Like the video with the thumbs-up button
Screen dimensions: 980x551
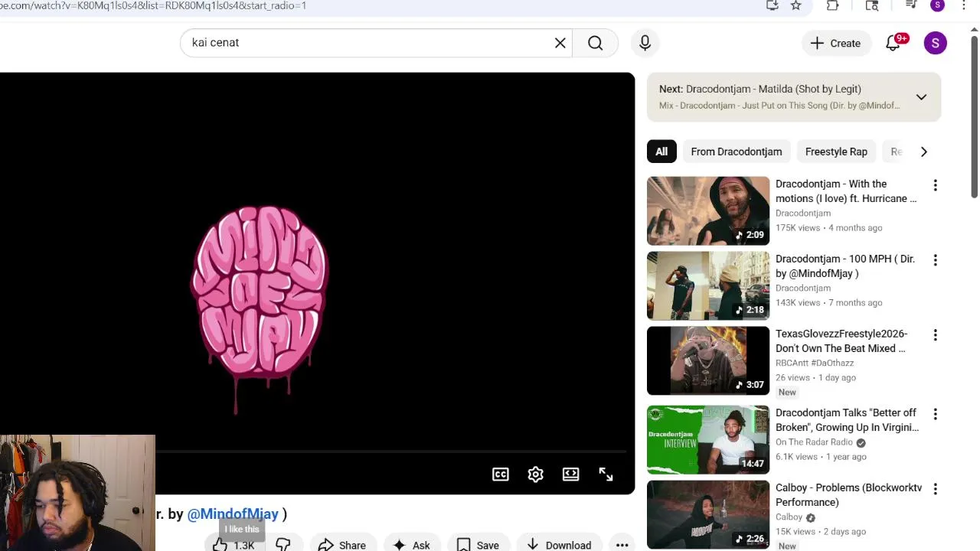[234, 545]
